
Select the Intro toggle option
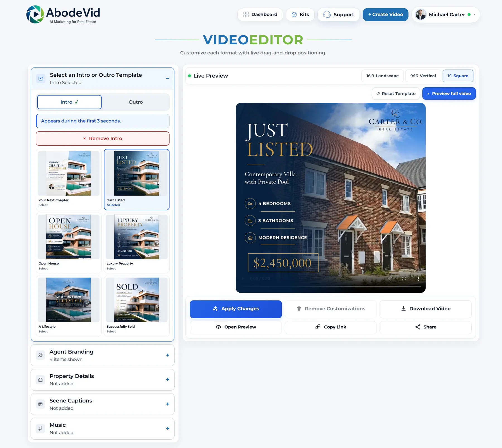[69, 102]
